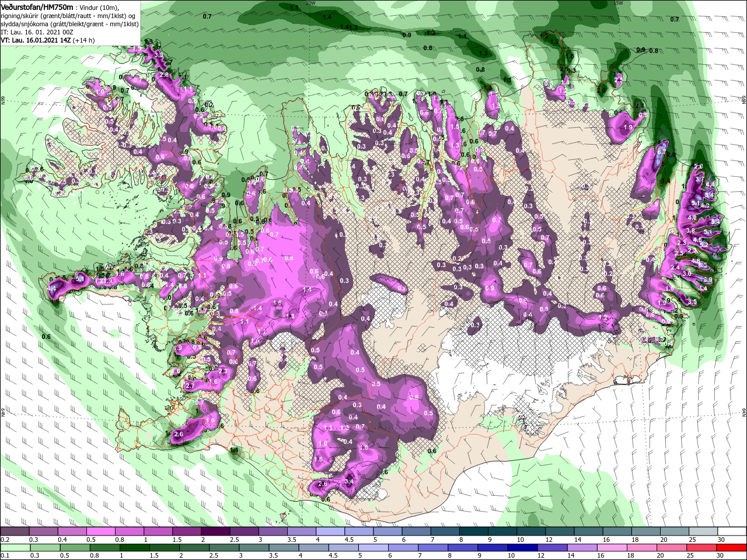
Task: Click the Veðurstofan/HM750m title text
Action: point(37,6)
